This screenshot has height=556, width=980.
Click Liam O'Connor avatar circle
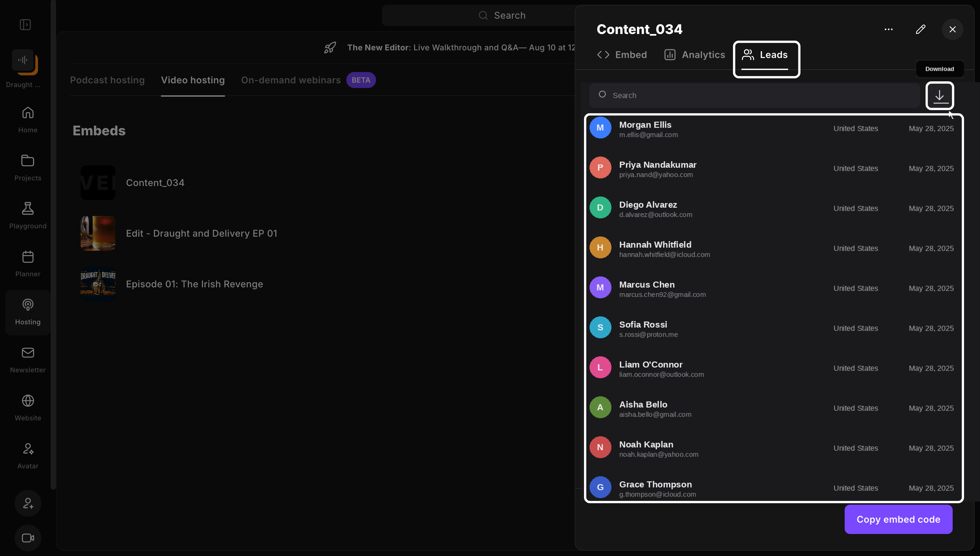click(600, 367)
